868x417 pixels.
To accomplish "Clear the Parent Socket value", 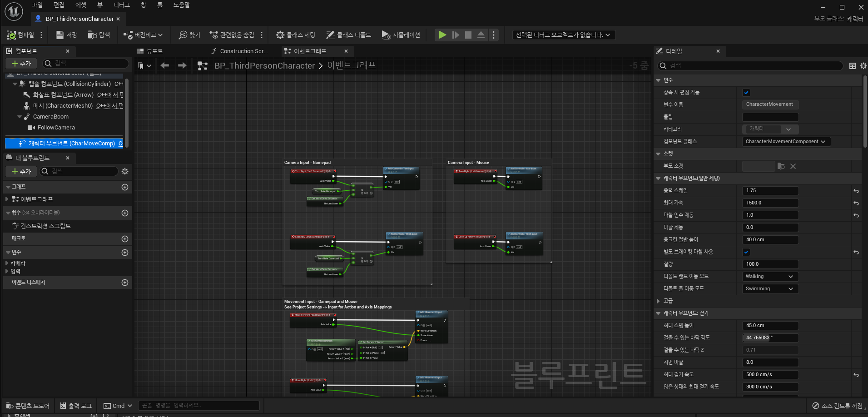I will point(793,166).
